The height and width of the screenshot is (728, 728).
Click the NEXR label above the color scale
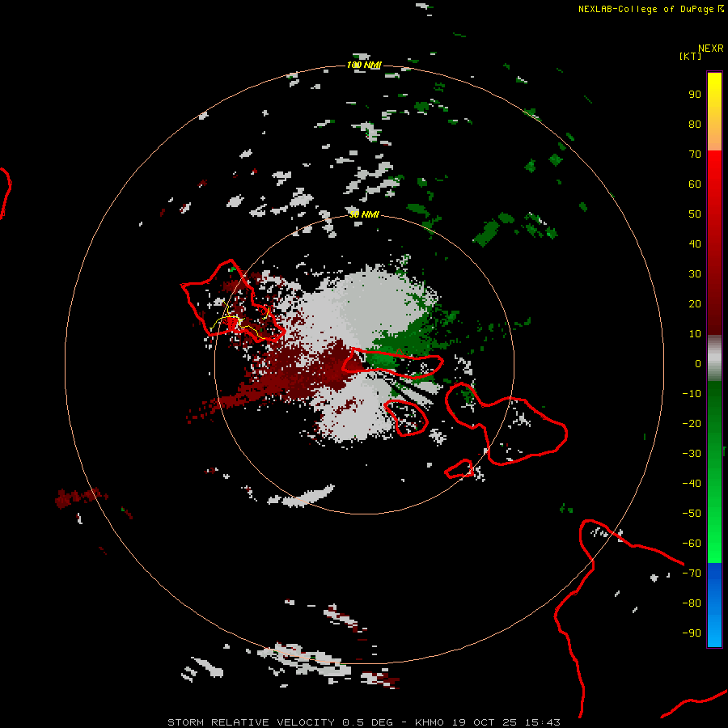pyautogui.click(x=711, y=49)
